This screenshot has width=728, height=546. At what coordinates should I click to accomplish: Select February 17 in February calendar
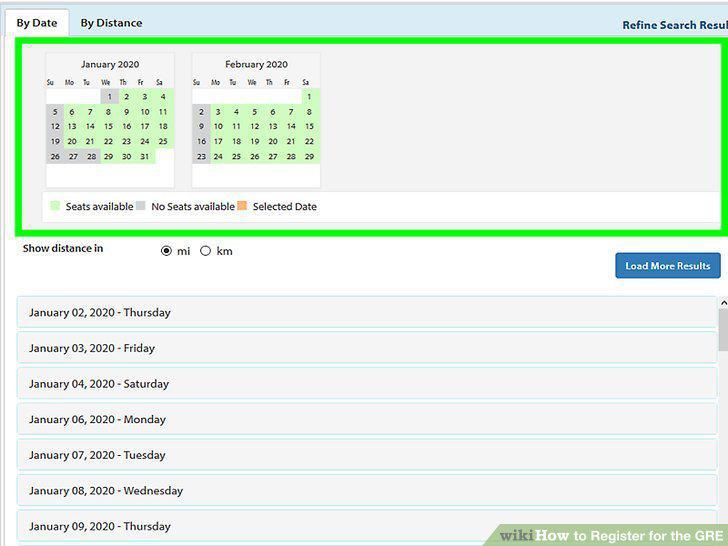pos(218,142)
